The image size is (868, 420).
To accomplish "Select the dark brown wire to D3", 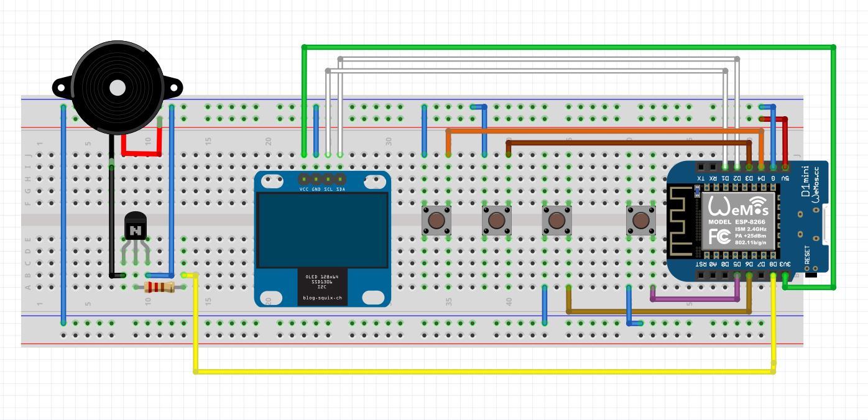I will (x=629, y=143).
